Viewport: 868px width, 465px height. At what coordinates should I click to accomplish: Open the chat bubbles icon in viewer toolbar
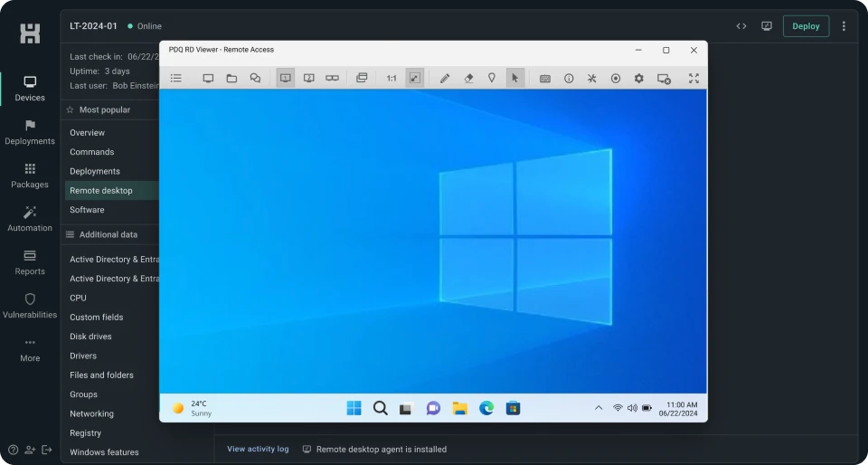(x=255, y=78)
